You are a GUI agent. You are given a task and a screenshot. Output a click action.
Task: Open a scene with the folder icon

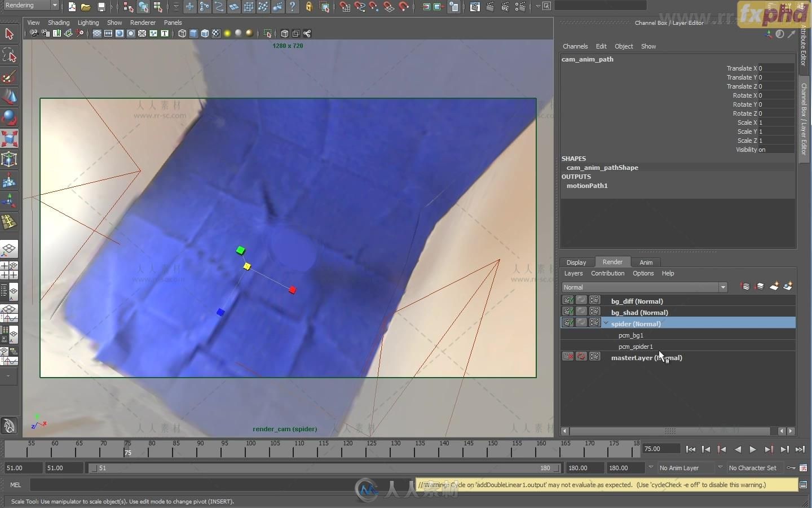tap(86, 7)
